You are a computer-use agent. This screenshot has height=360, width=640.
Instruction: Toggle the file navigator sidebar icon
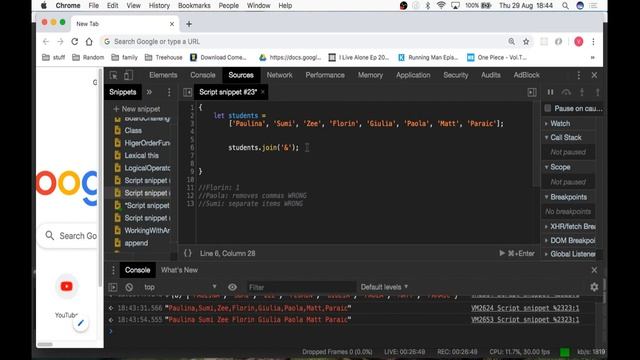coord(187,92)
